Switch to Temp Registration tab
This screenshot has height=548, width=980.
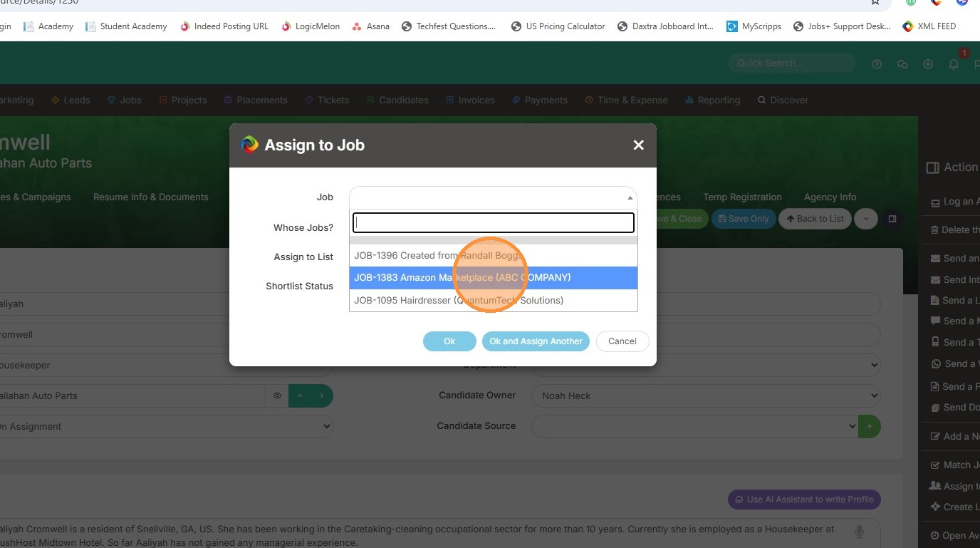click(x=742, y=197)
